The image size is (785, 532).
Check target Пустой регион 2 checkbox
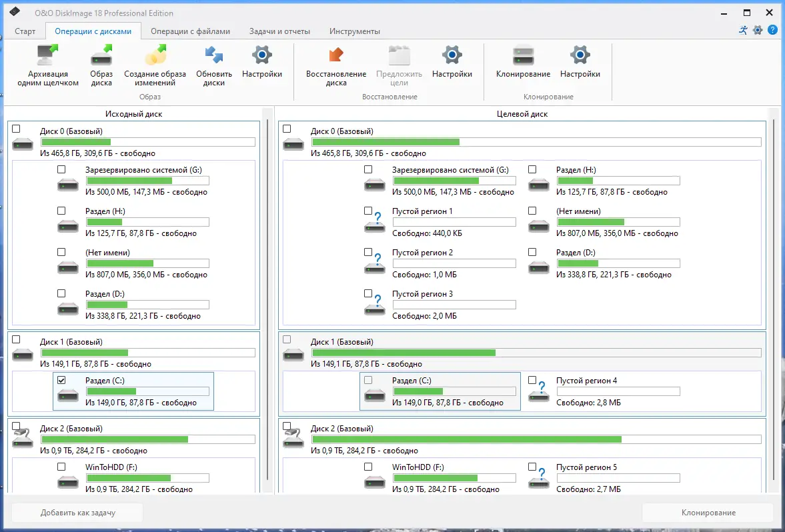pos(368,252)
